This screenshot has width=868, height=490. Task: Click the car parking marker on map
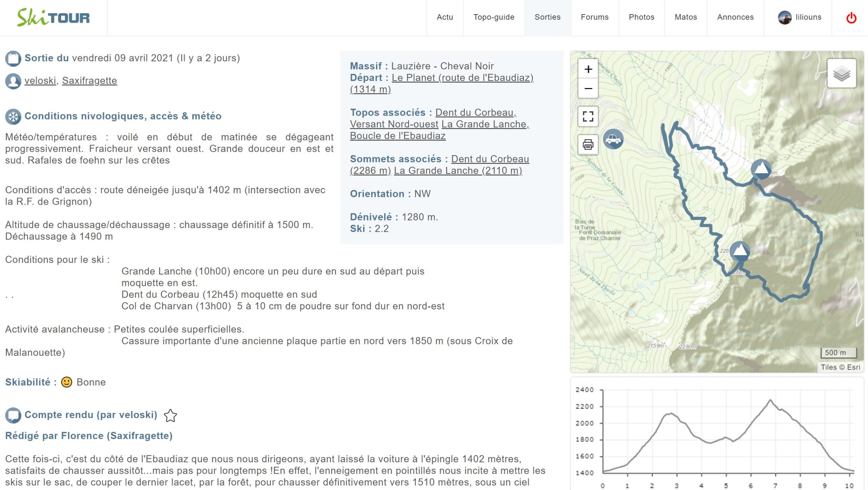tap(613, 139)
